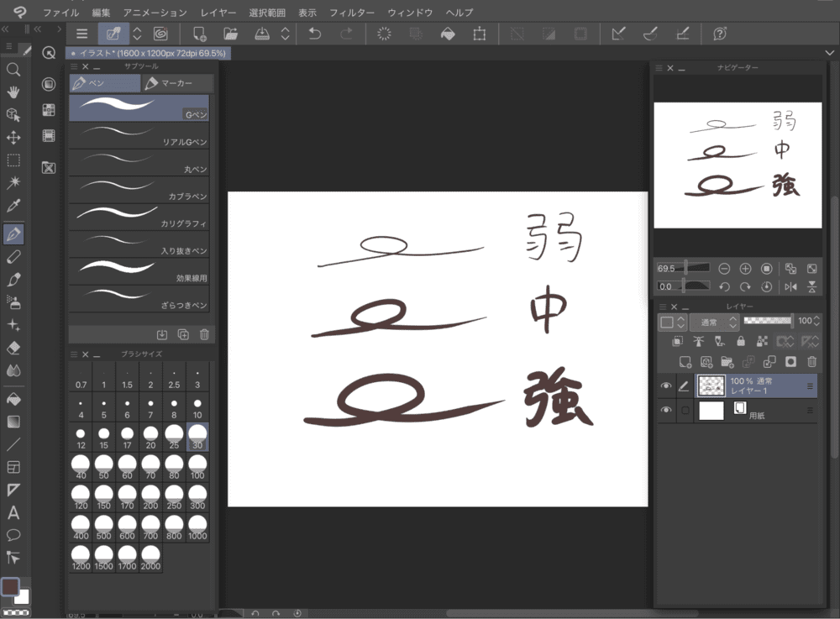This screenshot has height=619, width=840.
Task: Choose brush size 2000
Action: click(150, 559)
